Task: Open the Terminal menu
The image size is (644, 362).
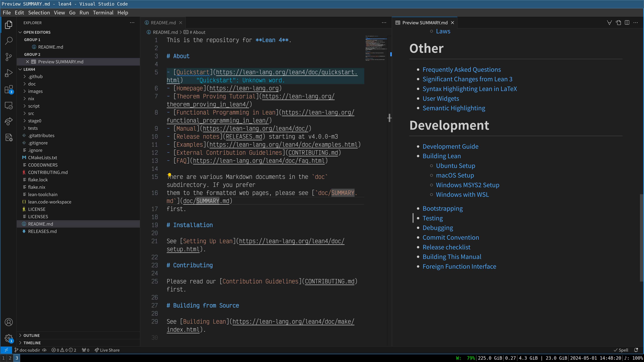Action: [103, 13]
